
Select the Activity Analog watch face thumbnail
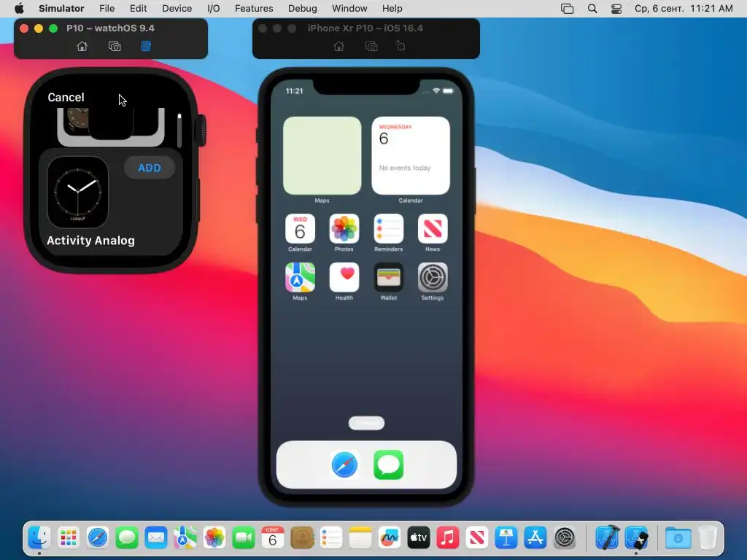(77, 192)
